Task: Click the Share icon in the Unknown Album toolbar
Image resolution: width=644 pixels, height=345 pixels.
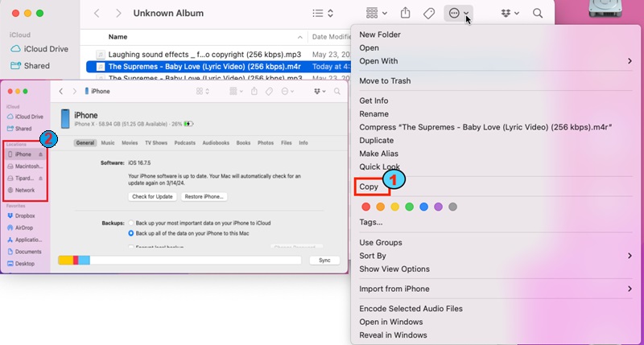Action: (406, 14)
